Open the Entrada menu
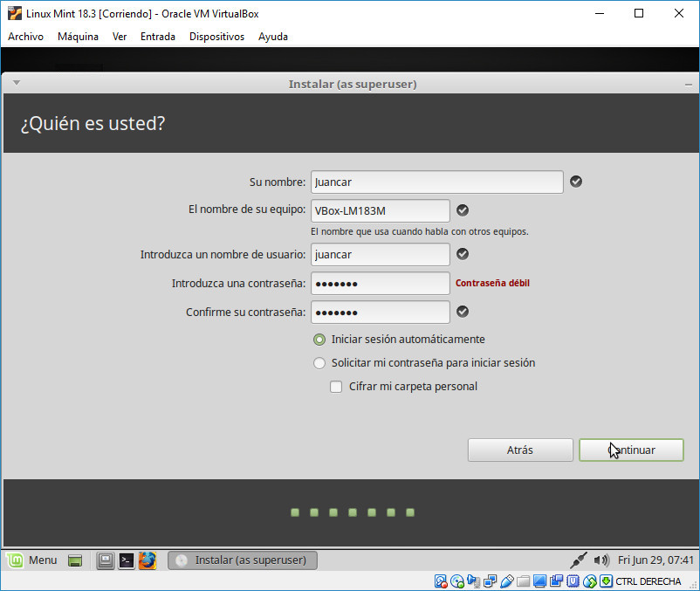 (158, 37)
